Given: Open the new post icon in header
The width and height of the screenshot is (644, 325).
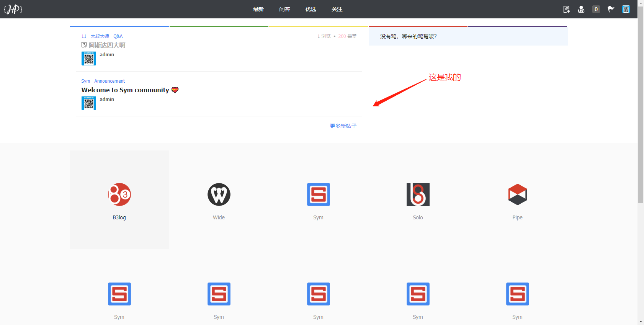Looking at the screenshot, I should (x=566, y=9).
